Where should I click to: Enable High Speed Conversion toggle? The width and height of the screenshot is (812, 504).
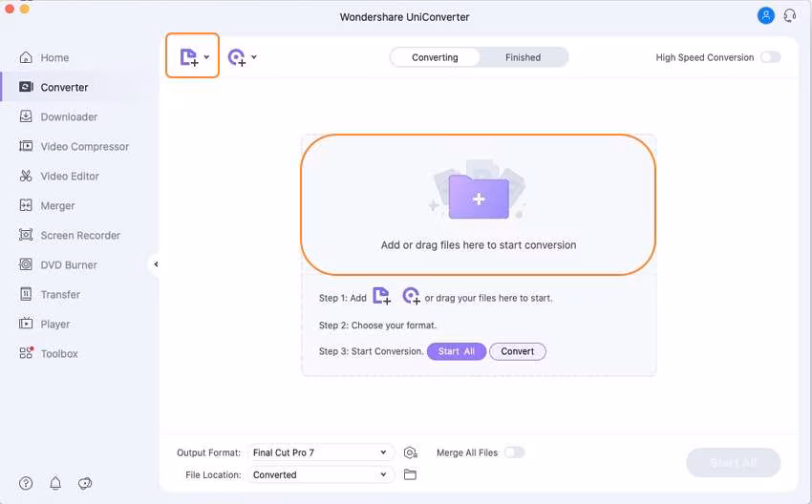[771, 57]
